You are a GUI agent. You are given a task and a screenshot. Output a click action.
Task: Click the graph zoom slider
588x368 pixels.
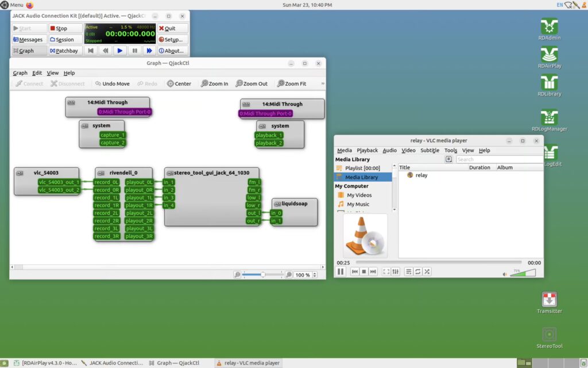tap(262, 275)
